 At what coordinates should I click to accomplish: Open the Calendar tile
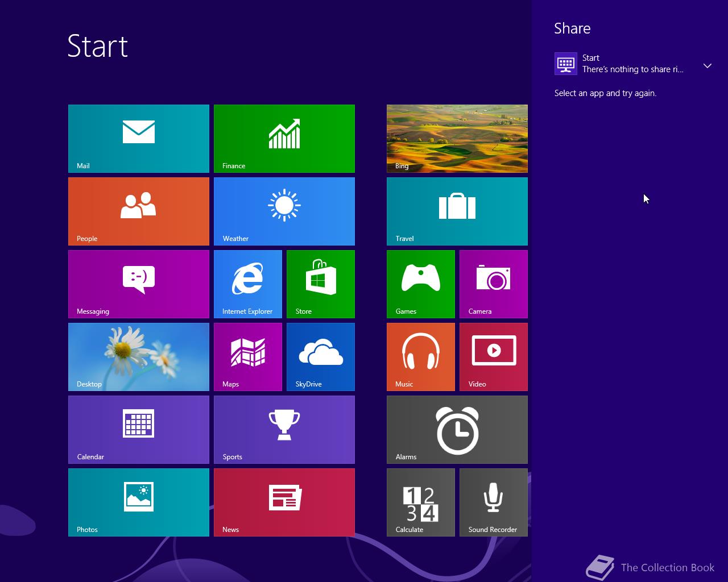point(139,430)
